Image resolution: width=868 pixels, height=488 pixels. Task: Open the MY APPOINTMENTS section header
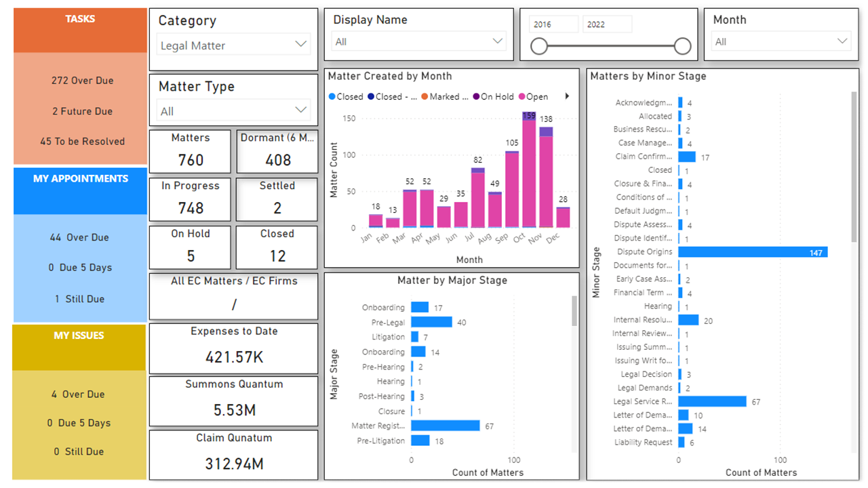pos(80,190)
